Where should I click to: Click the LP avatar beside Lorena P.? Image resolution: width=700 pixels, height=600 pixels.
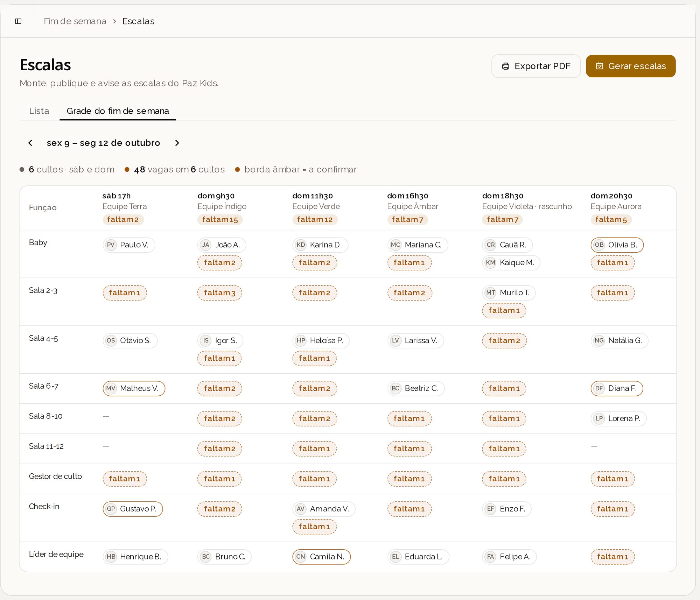click(x=599, y=418)
